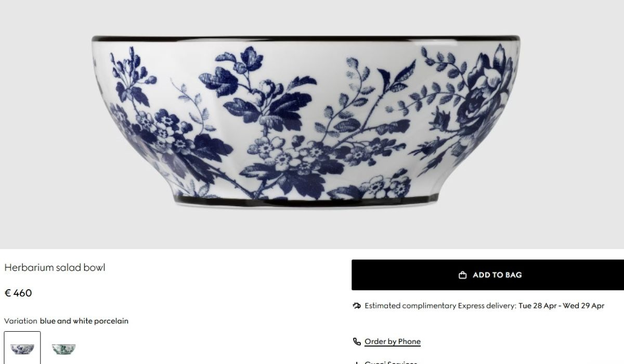Click the shopping bag icon in Add to Bag
The image size is (624, 364).
tap(462, 275)
